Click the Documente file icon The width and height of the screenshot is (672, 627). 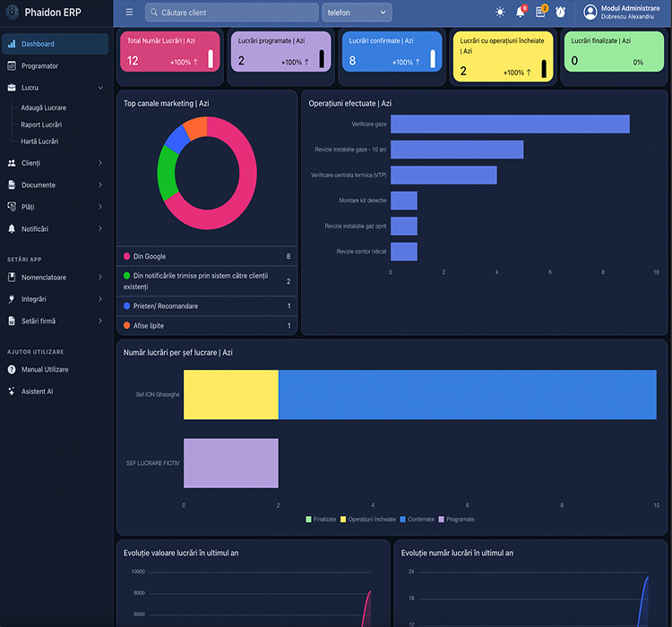point(12,185)
